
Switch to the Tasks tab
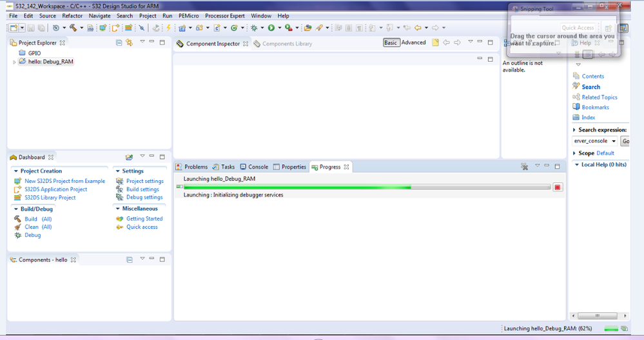tap(224, 167)
